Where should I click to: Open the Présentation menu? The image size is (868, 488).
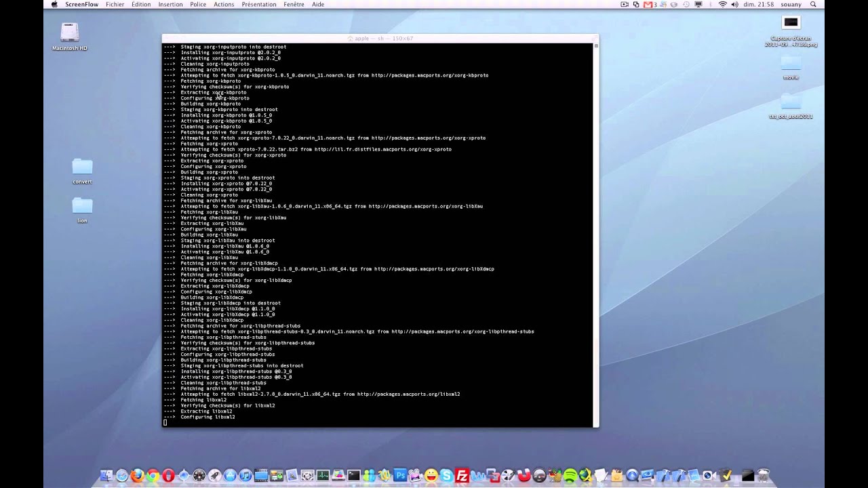(x=259, y=4)
